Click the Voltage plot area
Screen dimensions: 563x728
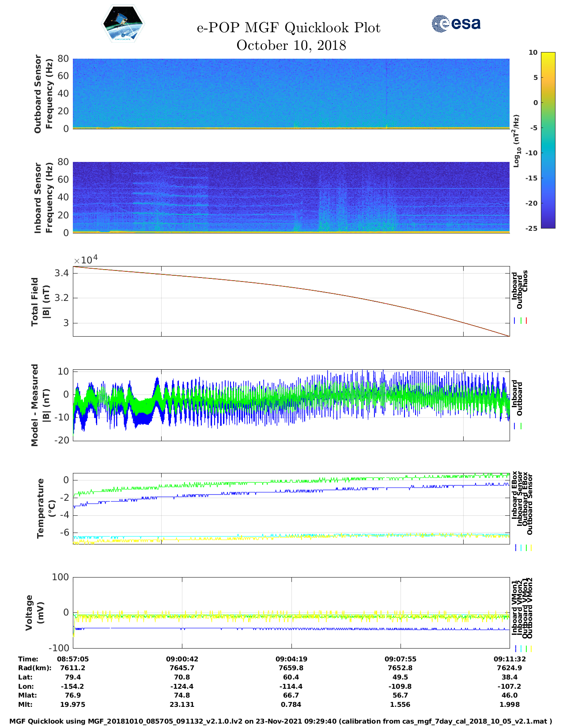point(291,612)
